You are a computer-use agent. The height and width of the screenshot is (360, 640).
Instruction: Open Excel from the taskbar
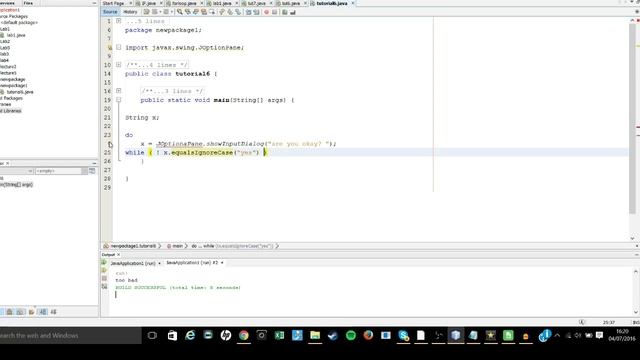coord(279,336)
